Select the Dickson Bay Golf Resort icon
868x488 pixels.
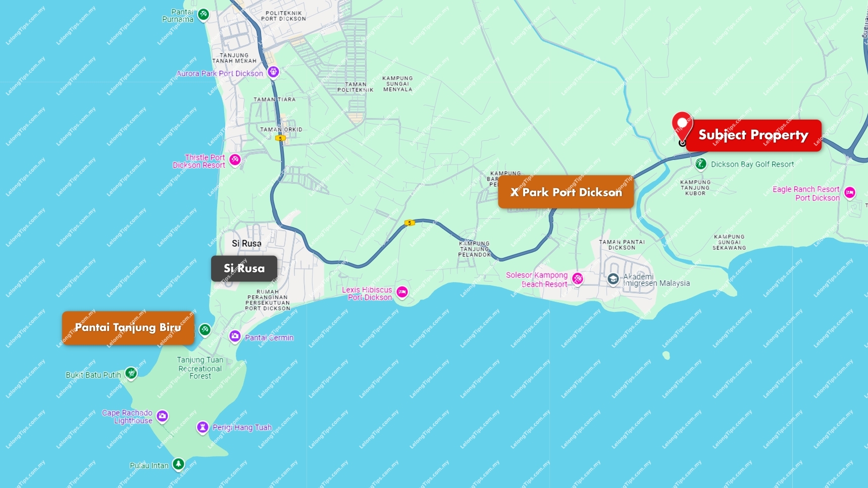click(700, 164)
